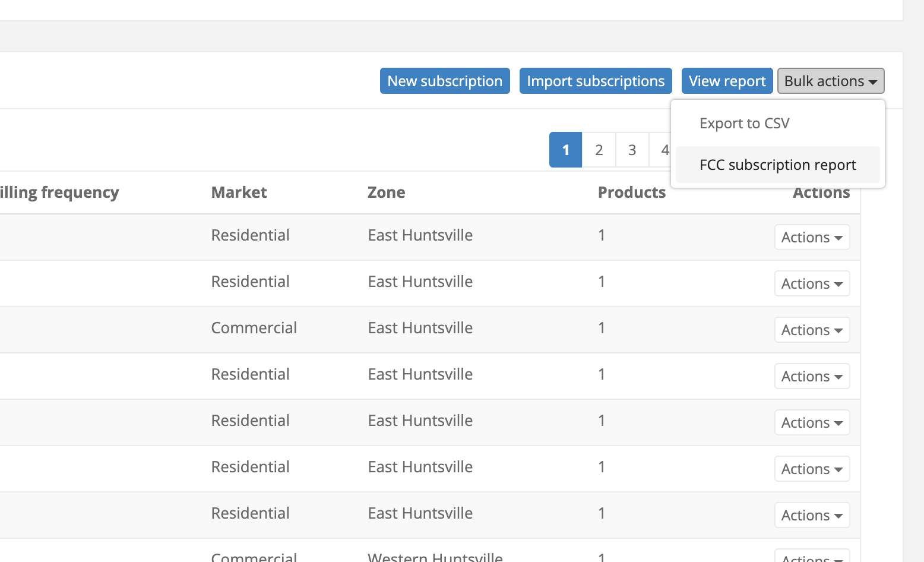Collapse the Bulk actions dropdown
The width and height of the screenshot is (924, 562).
(x=830, y=81)
